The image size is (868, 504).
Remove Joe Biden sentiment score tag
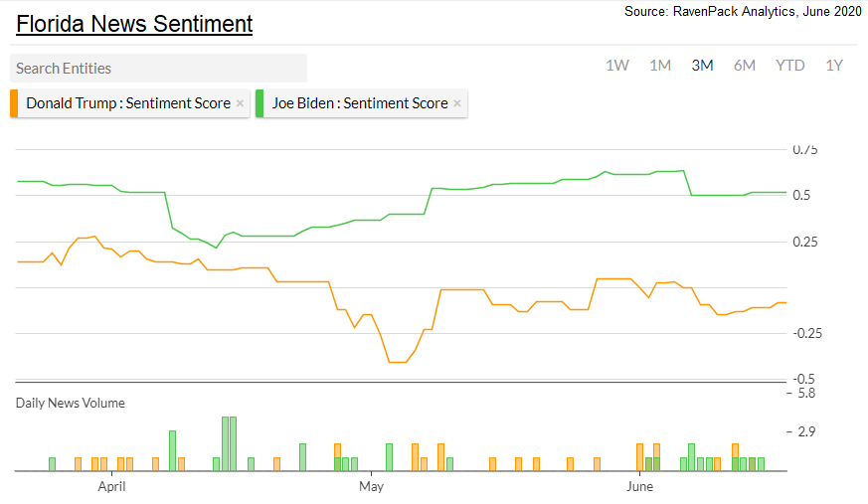point(457,103)
